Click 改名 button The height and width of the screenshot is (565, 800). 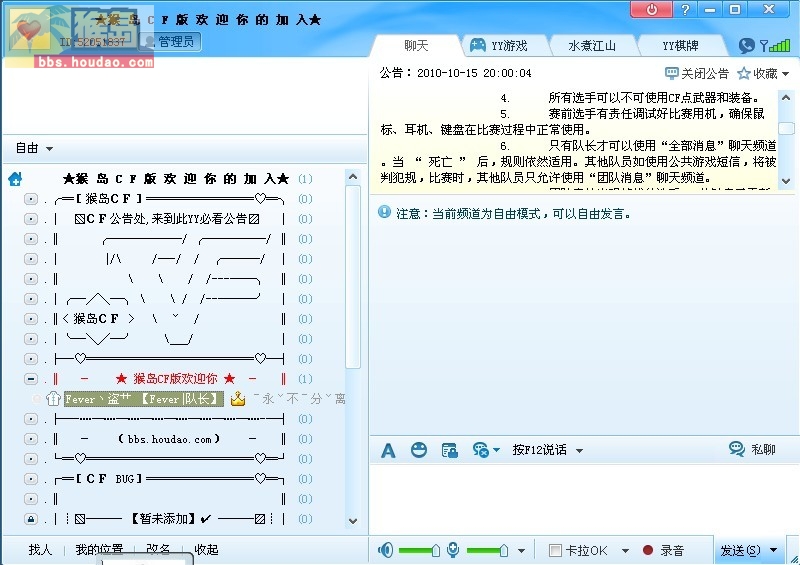tap(158, 550)
